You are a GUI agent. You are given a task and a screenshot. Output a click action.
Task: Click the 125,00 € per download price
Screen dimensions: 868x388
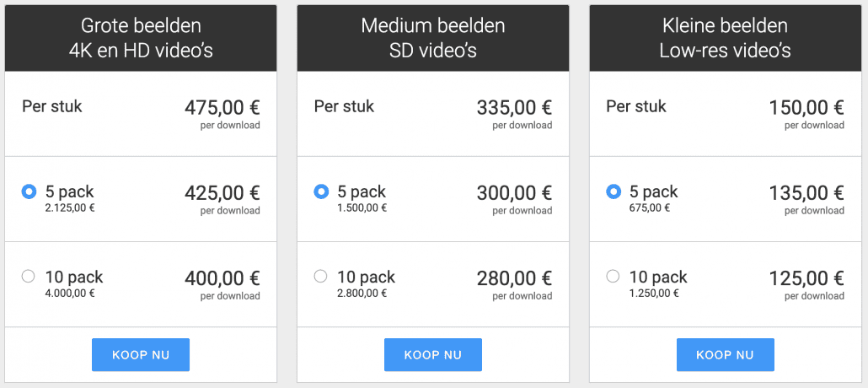(x=806, y=284)
